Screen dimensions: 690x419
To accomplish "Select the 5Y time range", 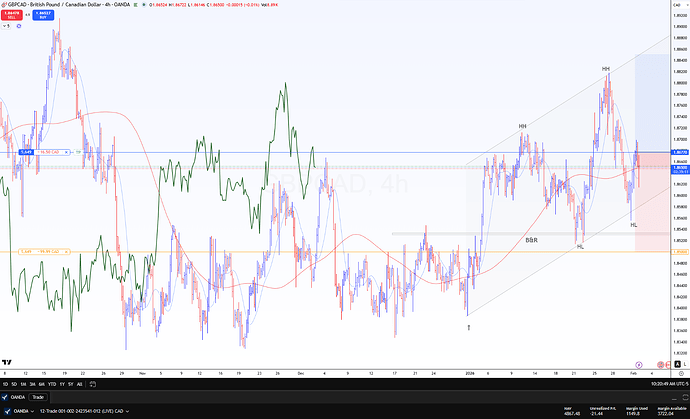I will click(x=70, y=384).
